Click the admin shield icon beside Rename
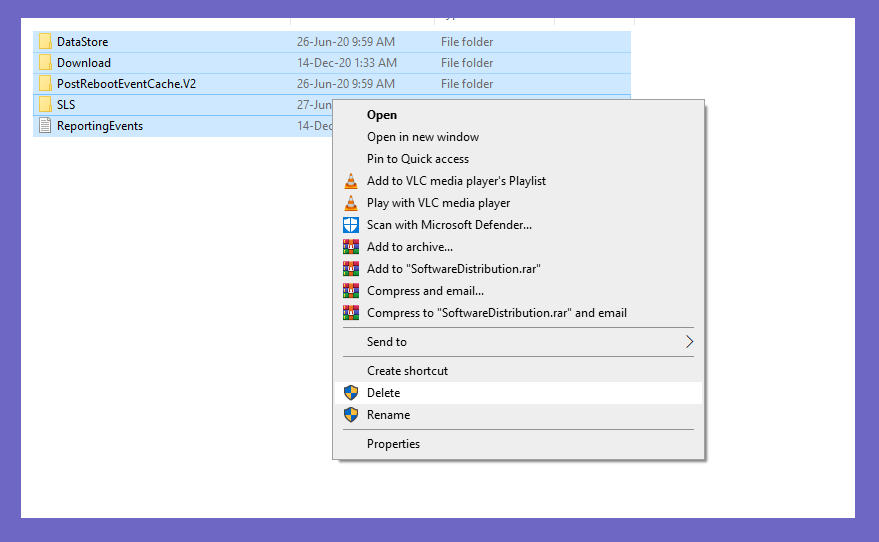 click(351, 415)
